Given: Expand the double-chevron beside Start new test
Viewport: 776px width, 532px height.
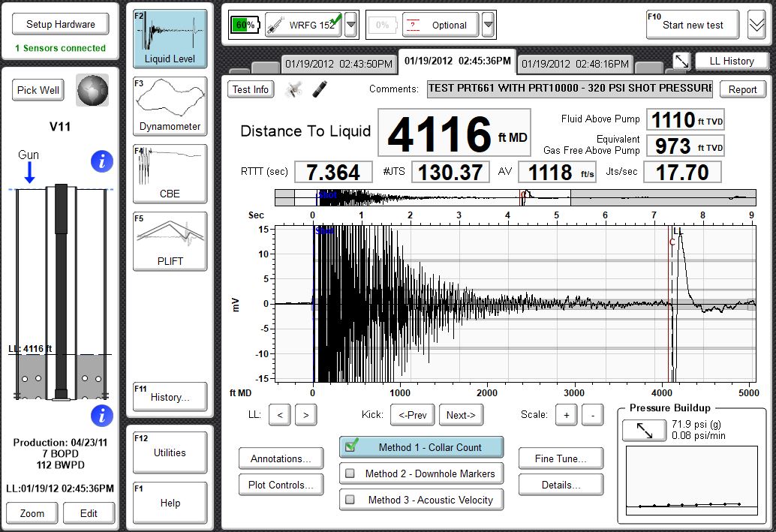Looking at the screenshot, I should pos(756,25).
